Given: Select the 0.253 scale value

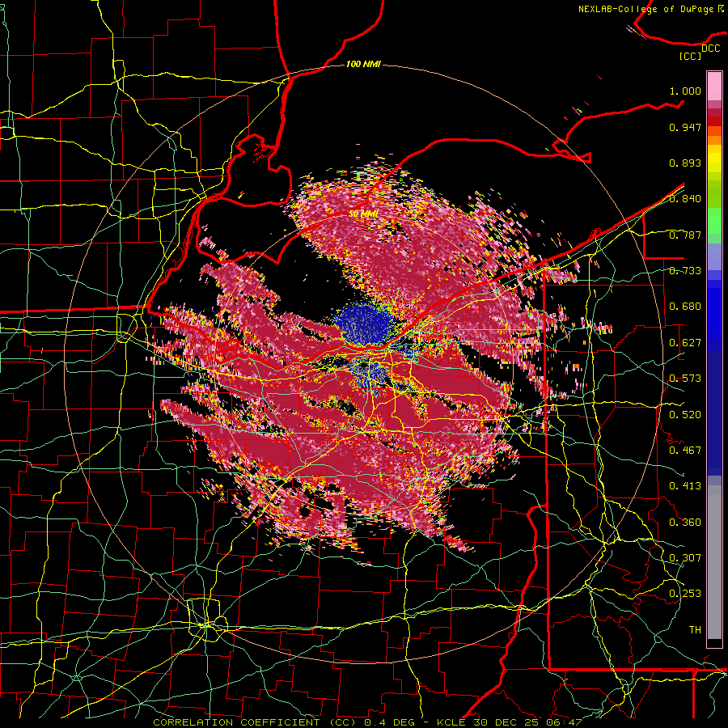Looking at the screenshot, I should click(685, 594).
